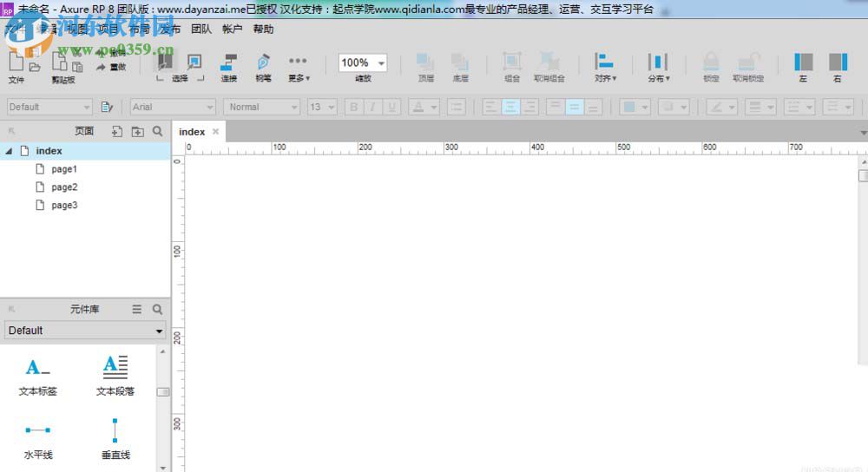
Task: Open the fill color picker
Action: (635, 107)
